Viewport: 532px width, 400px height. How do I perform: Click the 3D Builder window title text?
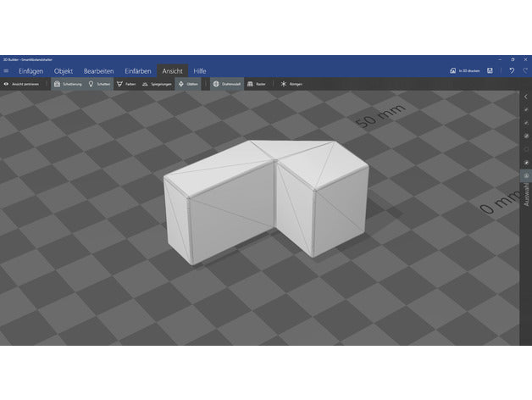click(x=28, y=59)
